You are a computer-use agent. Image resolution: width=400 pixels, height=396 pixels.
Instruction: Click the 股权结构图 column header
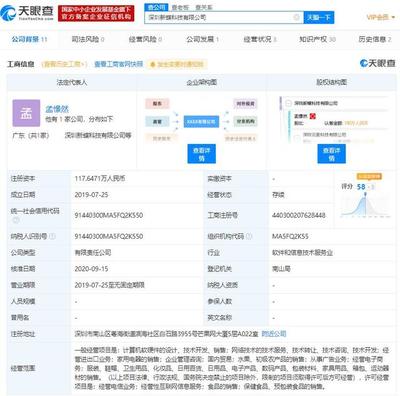click(x=331, y=82)
